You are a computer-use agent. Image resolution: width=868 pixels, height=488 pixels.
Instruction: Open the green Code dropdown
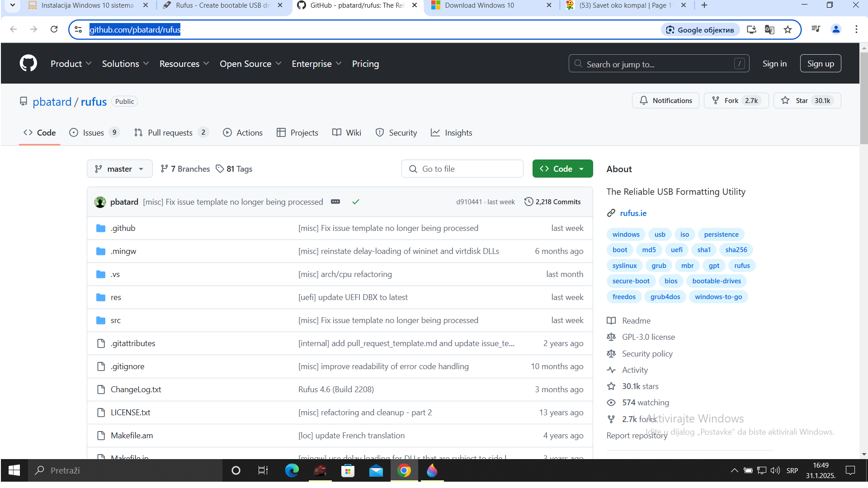tap(562, 169)
